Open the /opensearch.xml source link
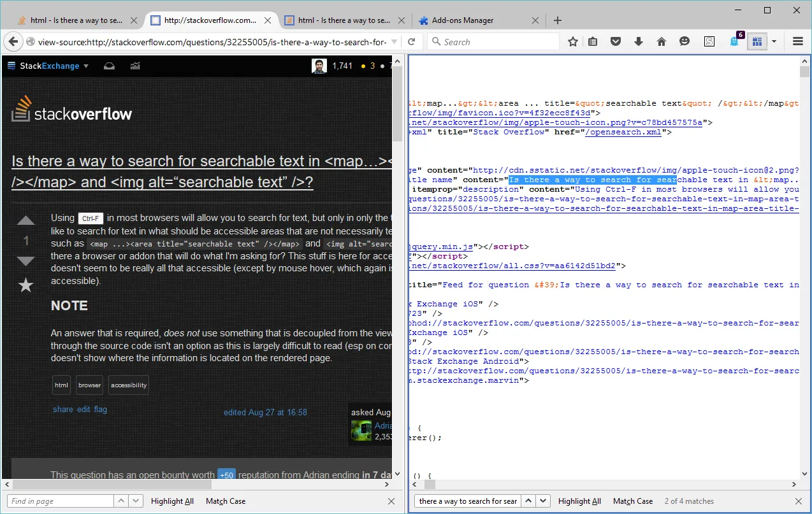Image resolution: width=812 pixels, height=514 pixels. pyautogui.click(x=623, y=132)
